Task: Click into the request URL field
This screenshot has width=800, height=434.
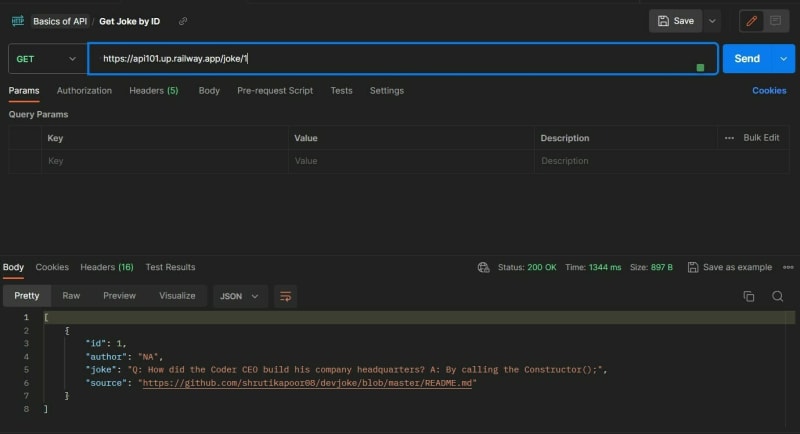Action: (403, 59)
